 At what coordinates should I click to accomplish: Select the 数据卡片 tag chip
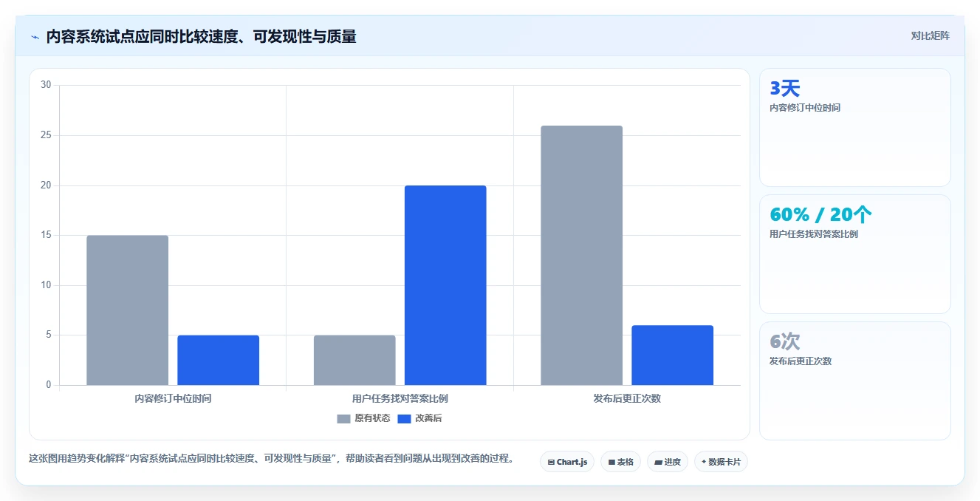[721, 462]
